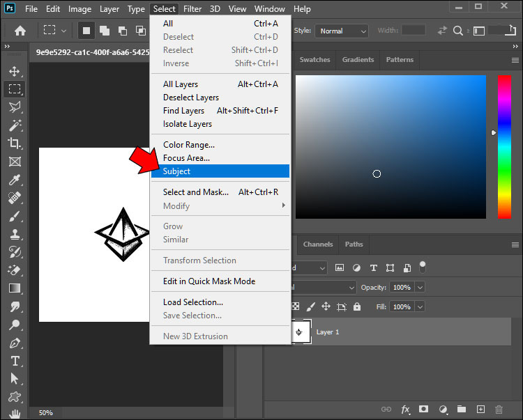Click the Home icon in options bar

pyautogui.click(x=20, y=31)
